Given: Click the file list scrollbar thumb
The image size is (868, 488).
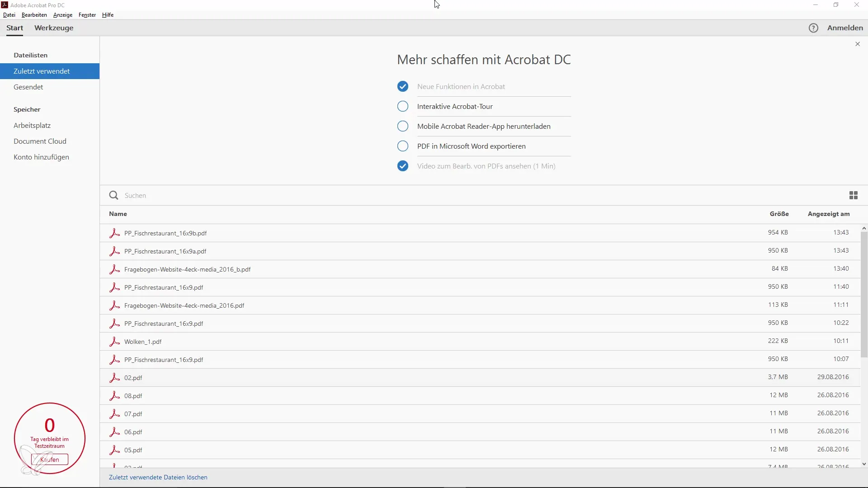Looking at the screenshot, I should (x=864, y=295).
